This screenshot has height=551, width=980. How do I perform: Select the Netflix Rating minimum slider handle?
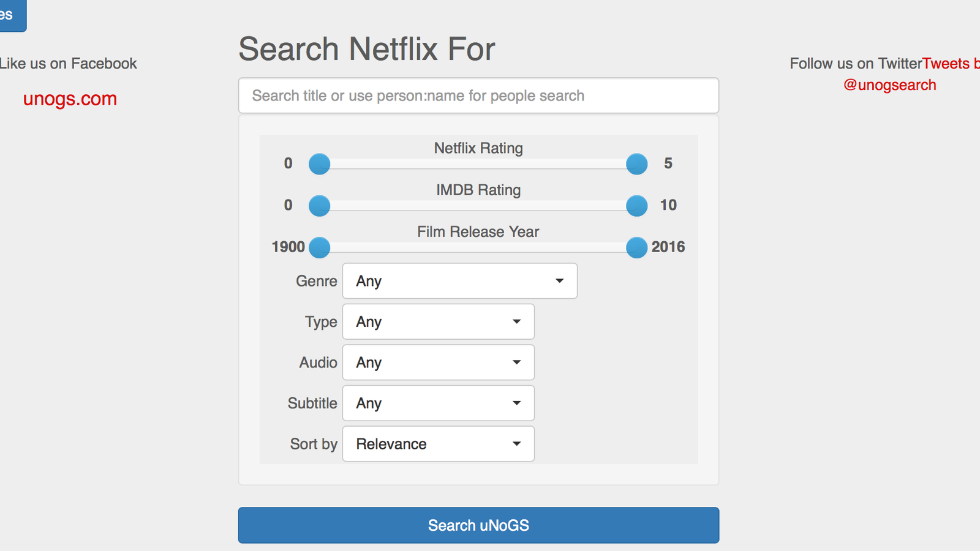click(x=319, y=164)
